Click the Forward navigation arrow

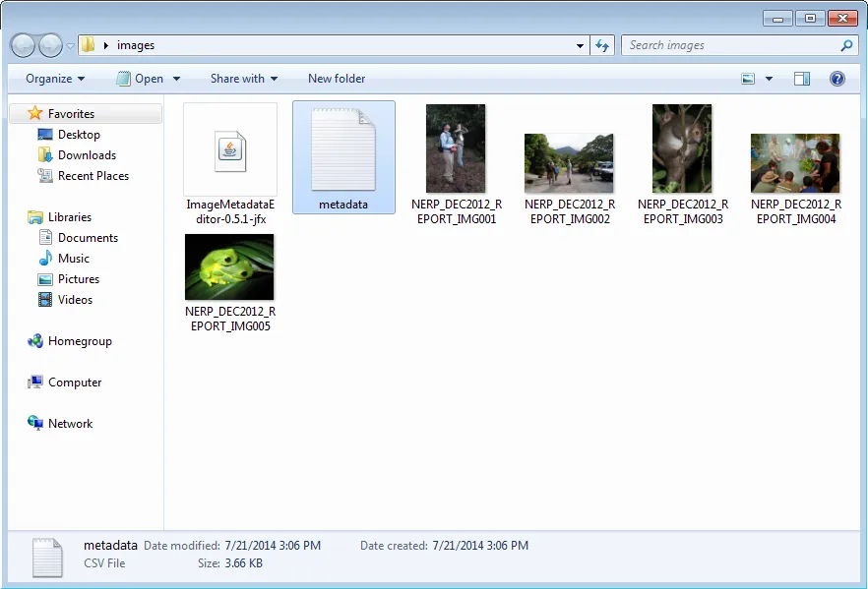click(50, 45)
